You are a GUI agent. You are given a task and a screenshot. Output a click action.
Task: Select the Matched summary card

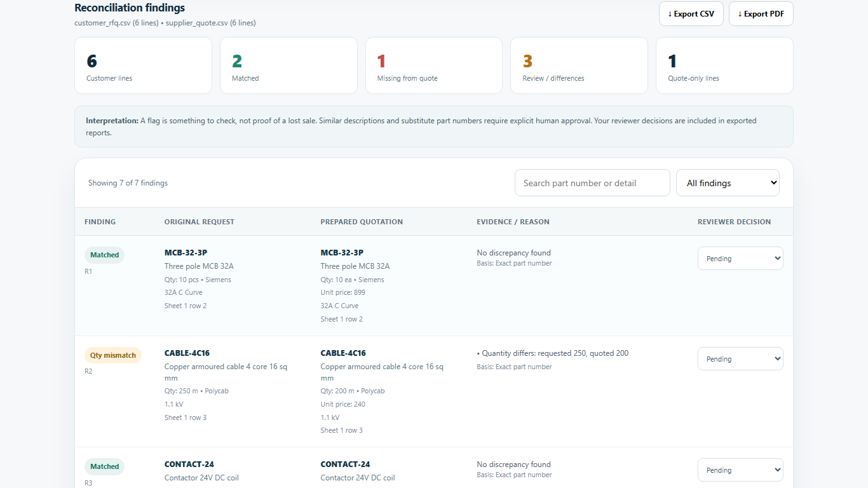click(288, 65)
